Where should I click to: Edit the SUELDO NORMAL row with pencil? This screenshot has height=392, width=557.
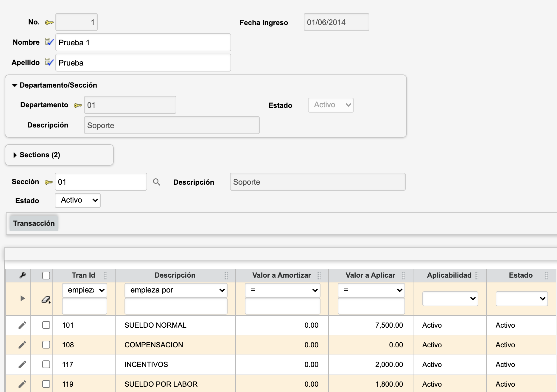[22, 325]
